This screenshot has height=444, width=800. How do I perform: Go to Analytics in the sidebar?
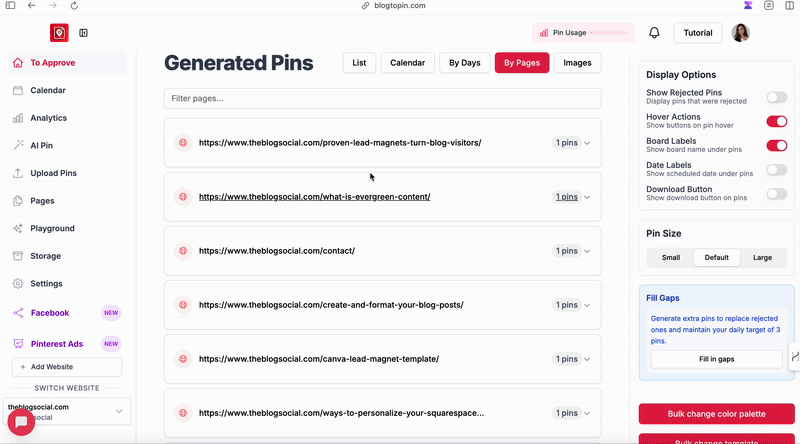(48, 118)
